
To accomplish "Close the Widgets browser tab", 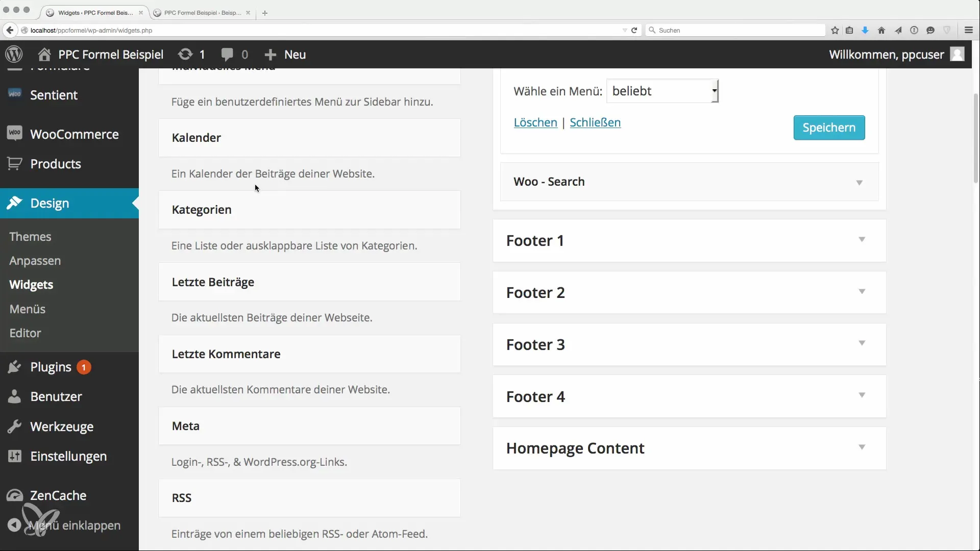I will pyautogui.click(x=141, y=13).
